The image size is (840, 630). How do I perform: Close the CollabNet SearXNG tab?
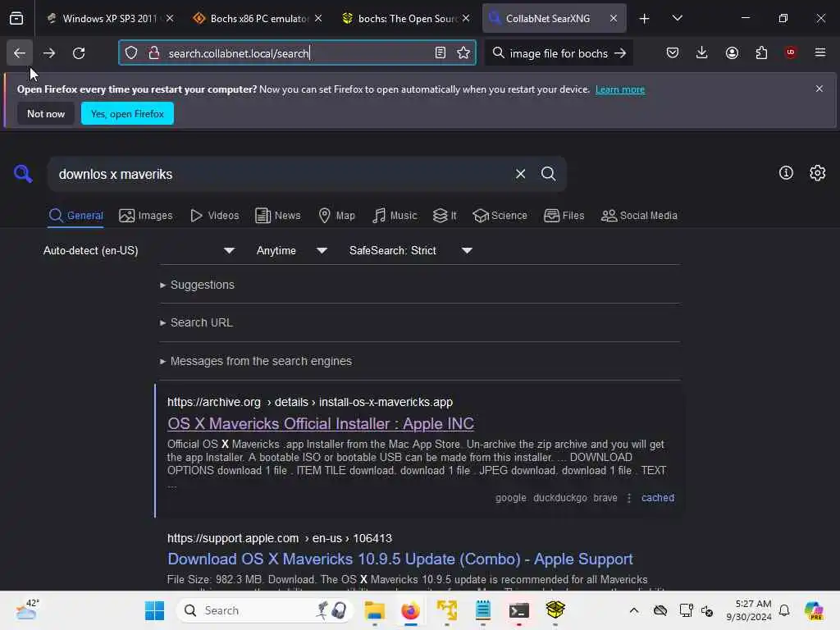[614, 18]
